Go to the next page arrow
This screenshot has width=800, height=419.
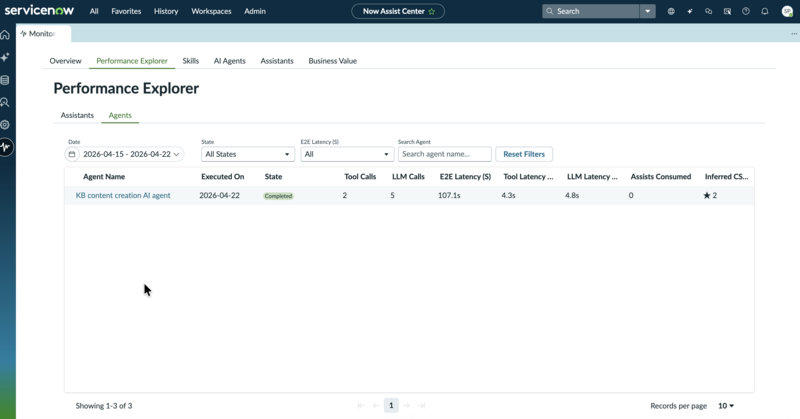coord(407,406)
